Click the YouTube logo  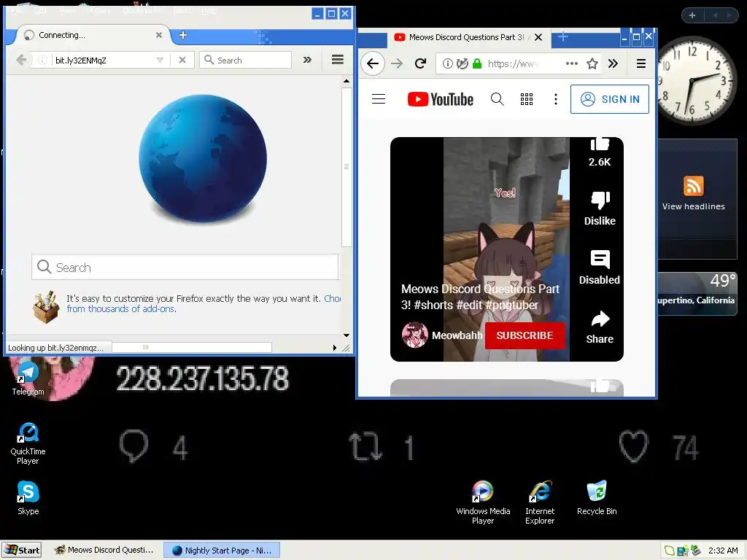(441, 99)
